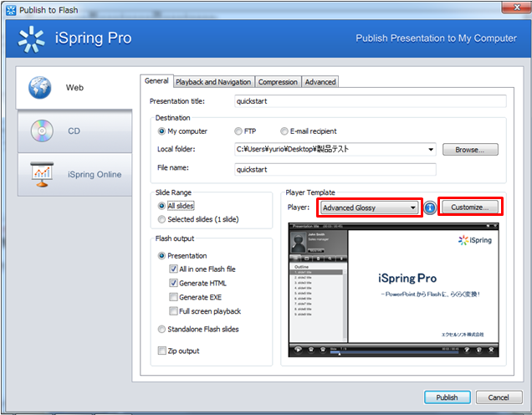Open the Playback and Navigation tab
This screenshot has height=415, width=532.
coord(213,82)
